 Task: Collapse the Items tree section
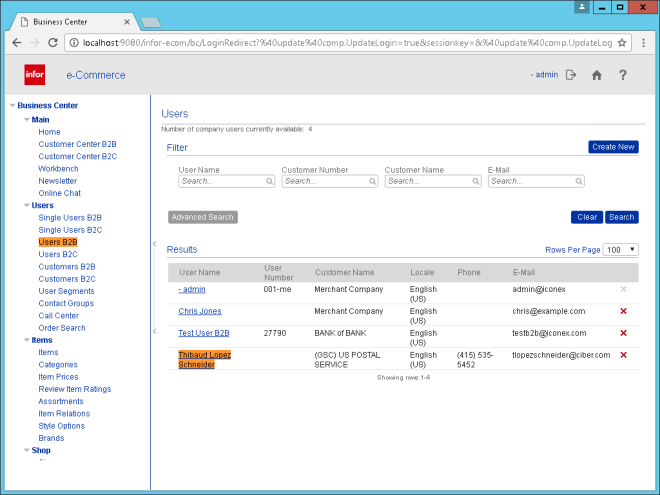[26, 340]
